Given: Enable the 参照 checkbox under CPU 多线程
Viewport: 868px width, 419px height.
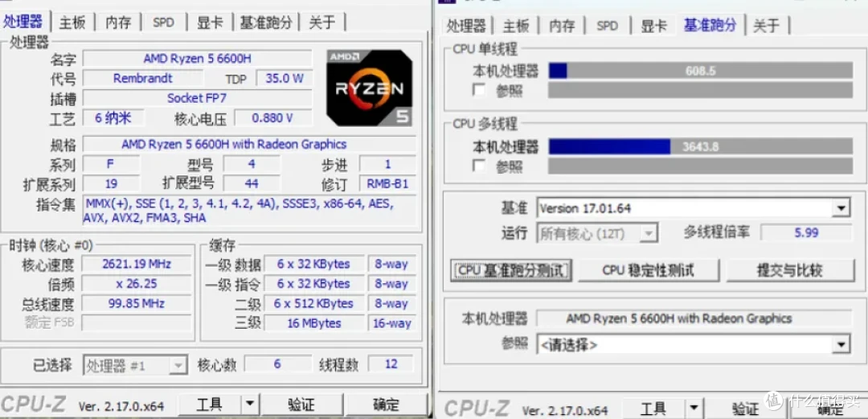Looking at the screenshot, I should click(478, 166).
